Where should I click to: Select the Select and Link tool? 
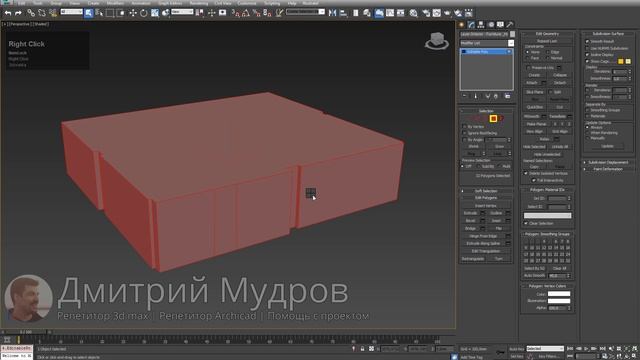click(x=31, y=13)
